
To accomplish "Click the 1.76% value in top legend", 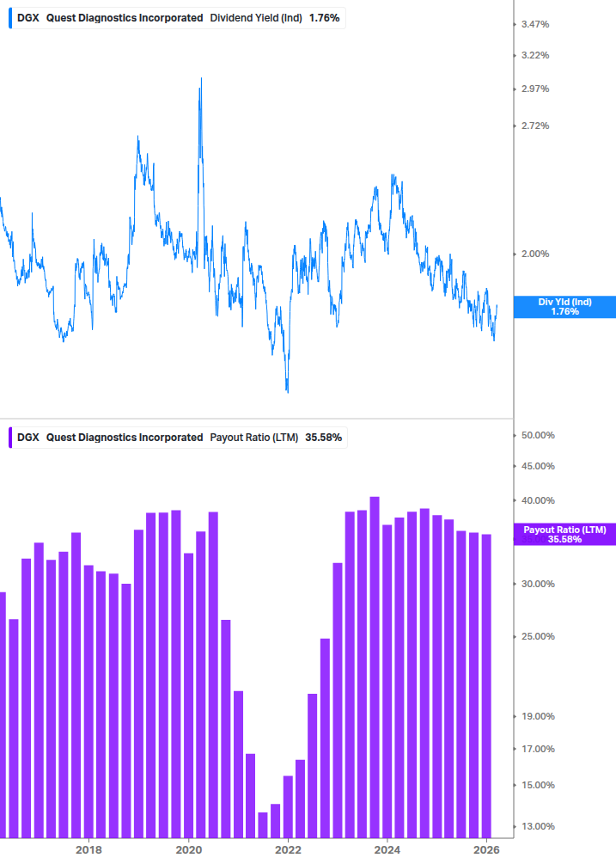I will (324, 18).
